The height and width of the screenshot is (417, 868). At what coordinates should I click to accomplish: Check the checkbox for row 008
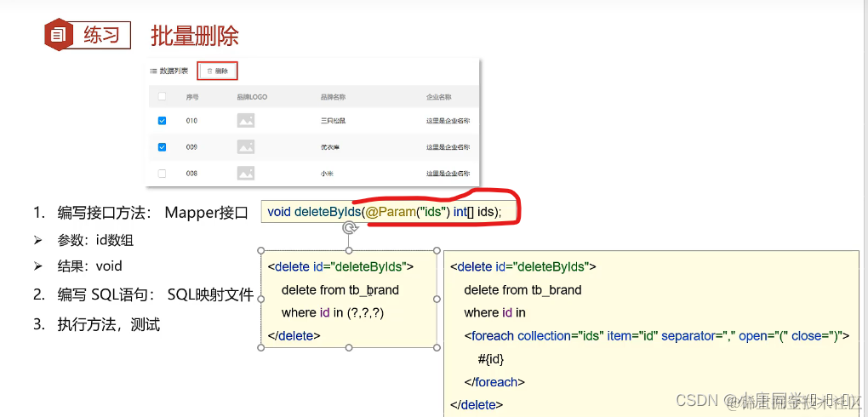(x=163, y=174)
